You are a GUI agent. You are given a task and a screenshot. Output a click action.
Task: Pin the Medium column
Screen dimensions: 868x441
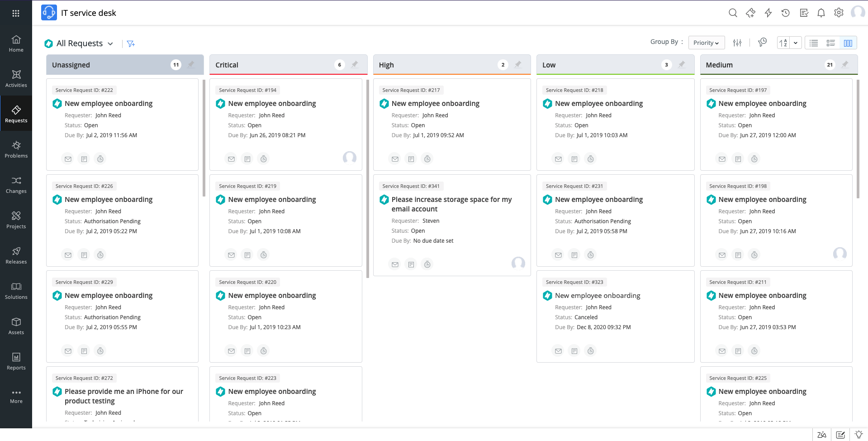coord(845,64)
